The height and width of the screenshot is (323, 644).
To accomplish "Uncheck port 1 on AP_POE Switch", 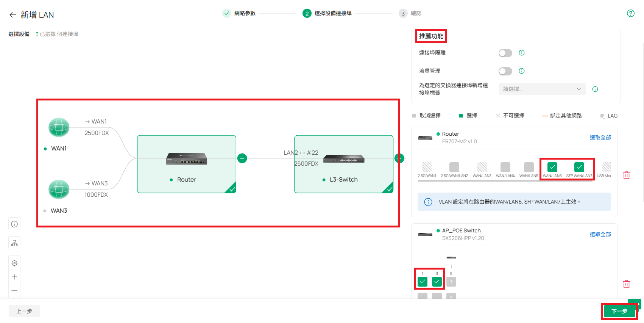I will click(x=423, y=282).
